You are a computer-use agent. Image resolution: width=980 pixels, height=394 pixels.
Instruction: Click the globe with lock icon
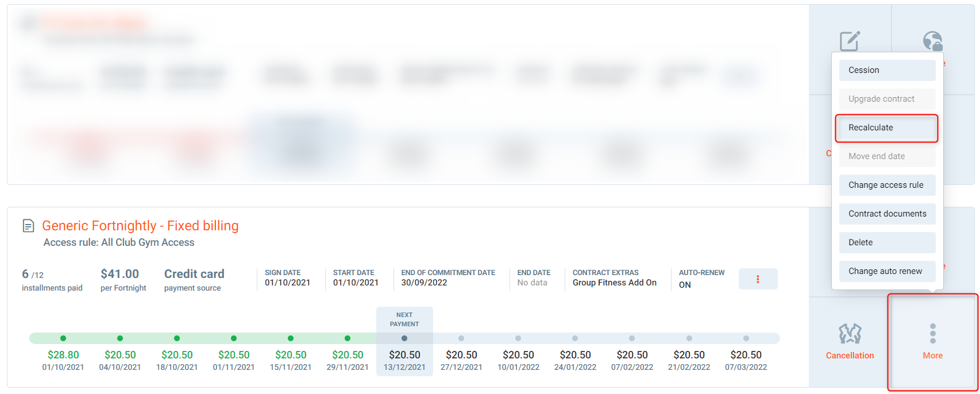tap(932, 41)
